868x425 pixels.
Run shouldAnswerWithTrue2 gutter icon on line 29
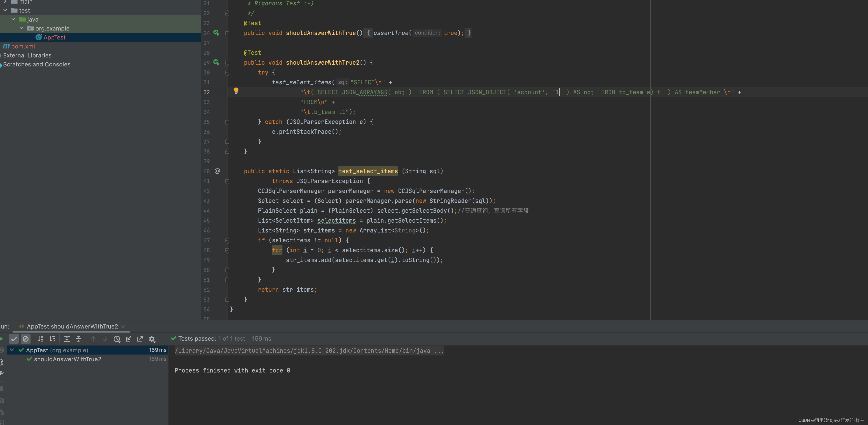click(216, 62)
